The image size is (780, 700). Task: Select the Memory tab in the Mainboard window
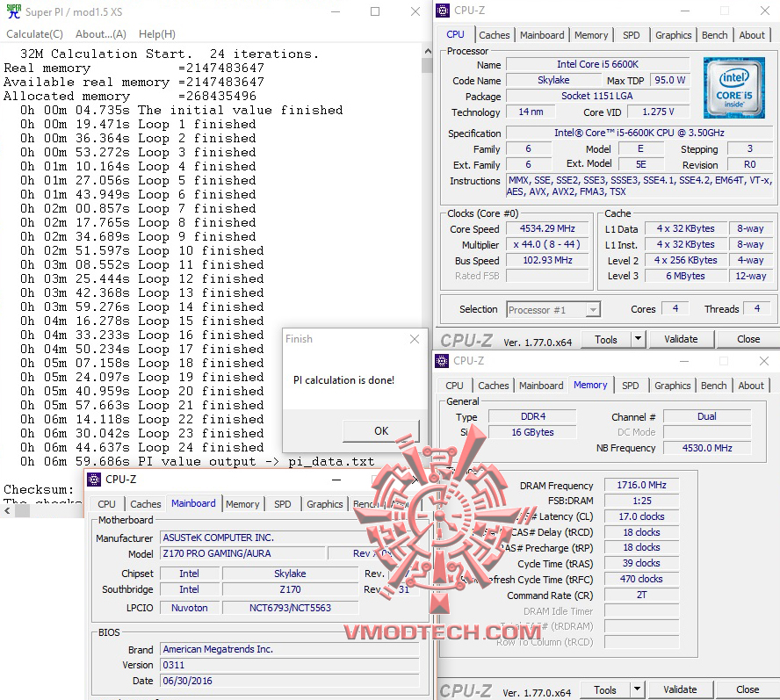tap(243, 504)
